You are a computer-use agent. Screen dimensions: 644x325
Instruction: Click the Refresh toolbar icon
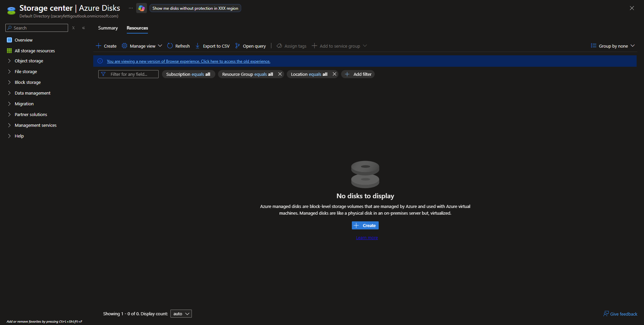170,46
